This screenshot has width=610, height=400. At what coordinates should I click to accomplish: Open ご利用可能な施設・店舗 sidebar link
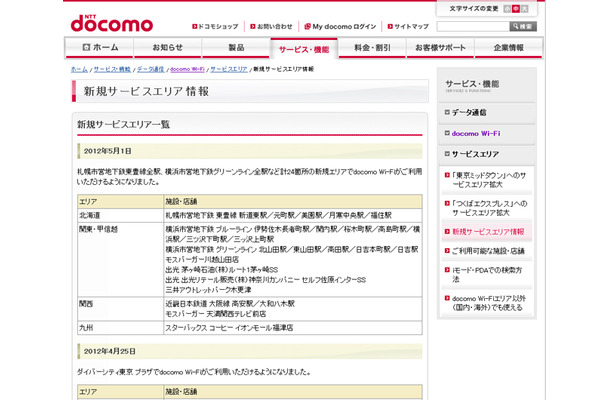click(488, 251)
